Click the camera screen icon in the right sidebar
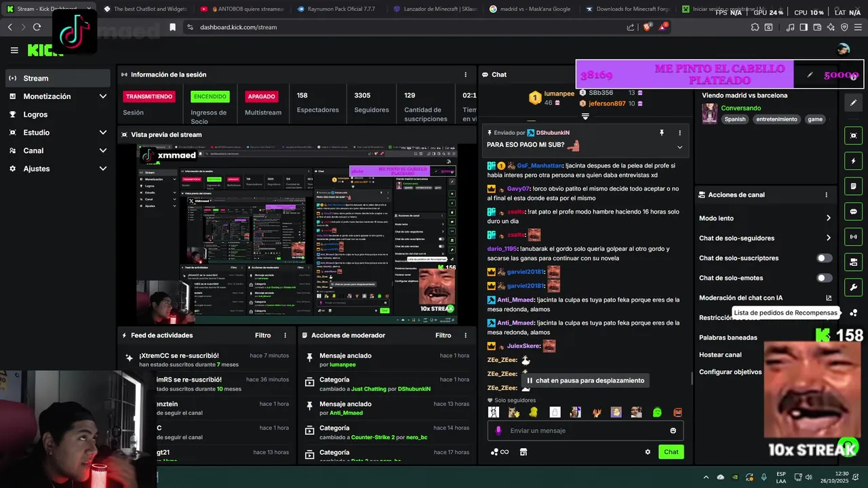 click(853, 262)
